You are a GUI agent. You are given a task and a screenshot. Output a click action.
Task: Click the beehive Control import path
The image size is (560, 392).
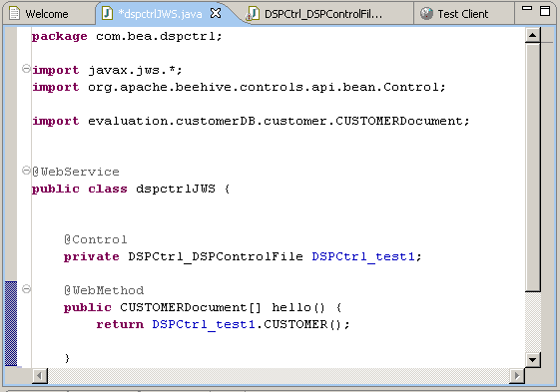click(x=267, y=87)
